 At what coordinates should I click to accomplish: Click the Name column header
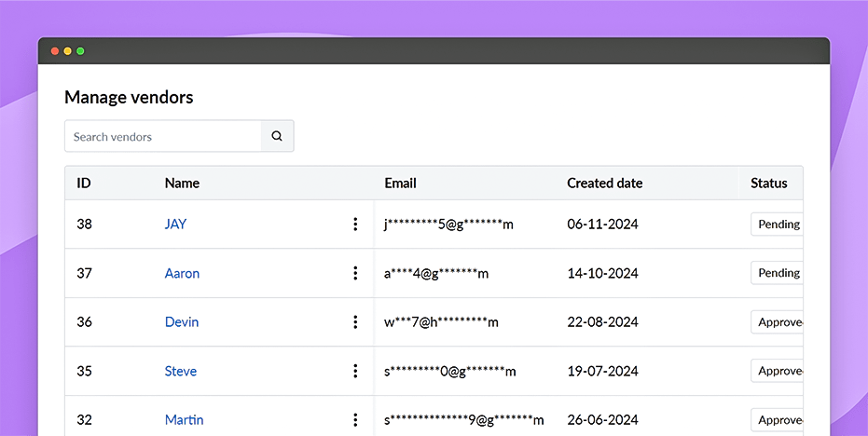click(x=182, y=184)
